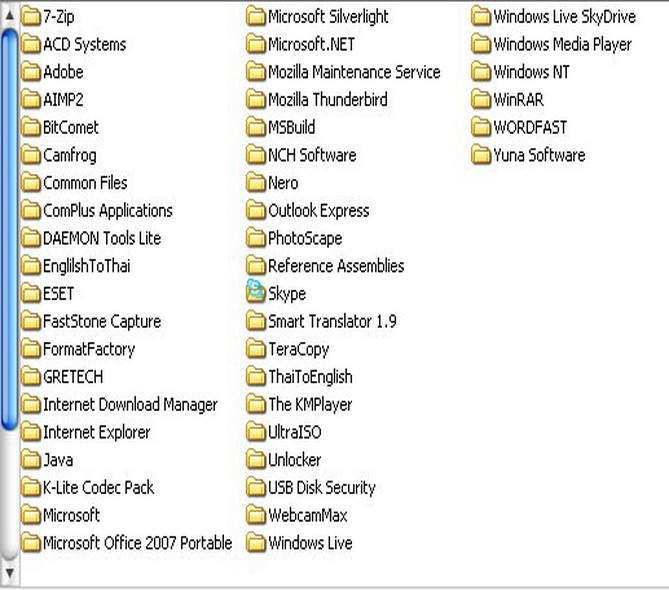Select the 'The KMPlayer' folder name
Image resolution: width=669 pixels, height=590 pixels.
[310, 405]
